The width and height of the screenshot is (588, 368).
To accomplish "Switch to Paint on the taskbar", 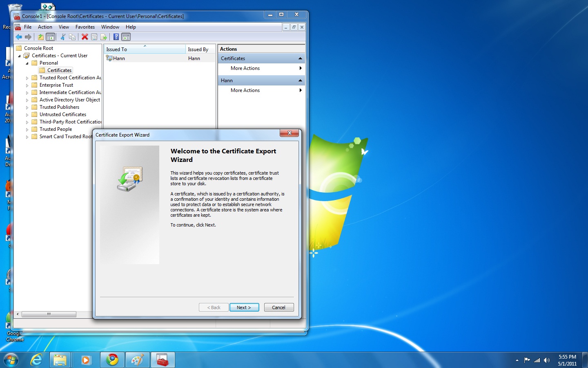I will 137,360.
